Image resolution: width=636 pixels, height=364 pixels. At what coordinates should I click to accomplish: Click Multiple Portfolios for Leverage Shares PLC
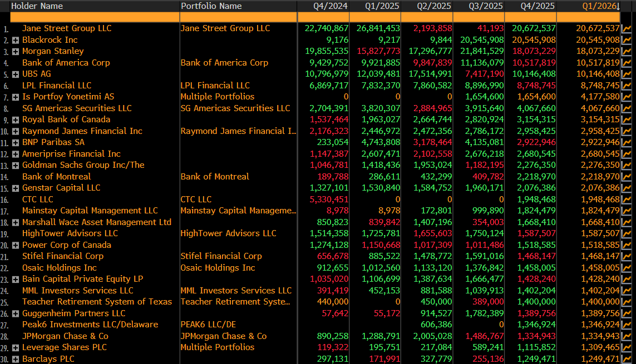(218, 347)
